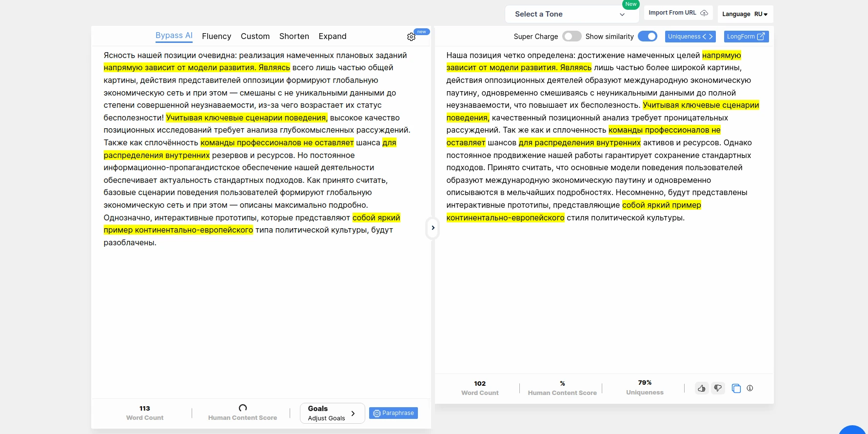Select the Shorten mode tab
Viewport: 868px width, 434px height.
[x=294, y=37]
